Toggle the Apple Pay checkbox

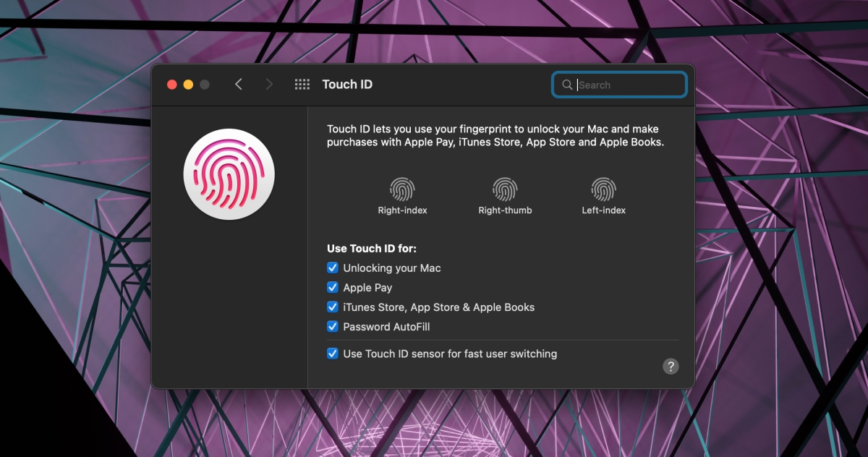click(x=333, y=287)
